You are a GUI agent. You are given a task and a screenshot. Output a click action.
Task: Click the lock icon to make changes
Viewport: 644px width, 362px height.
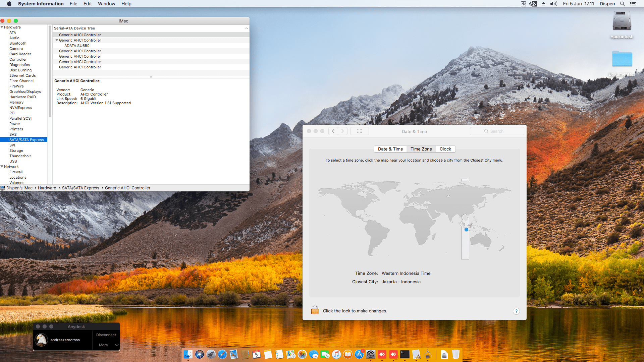[x=315, y=310]
